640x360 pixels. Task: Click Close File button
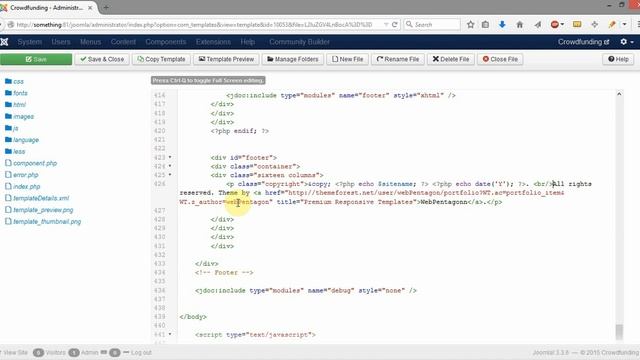(500, 59)
